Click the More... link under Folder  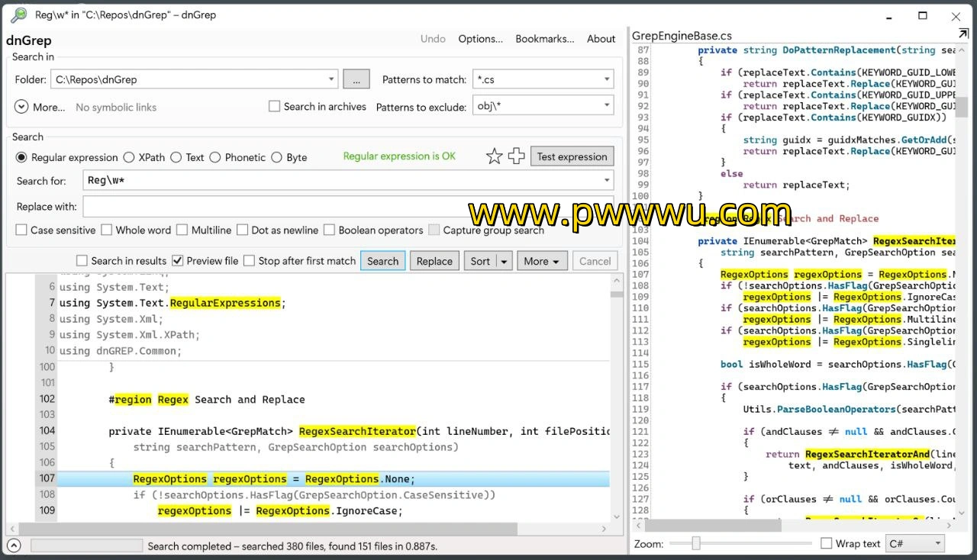(49, 108)
